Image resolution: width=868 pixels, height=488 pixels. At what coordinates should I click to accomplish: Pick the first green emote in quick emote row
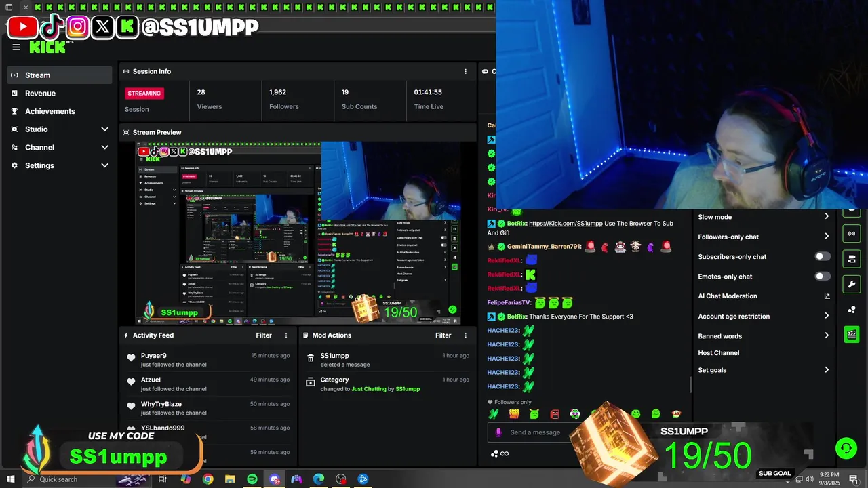click(494, 414)
